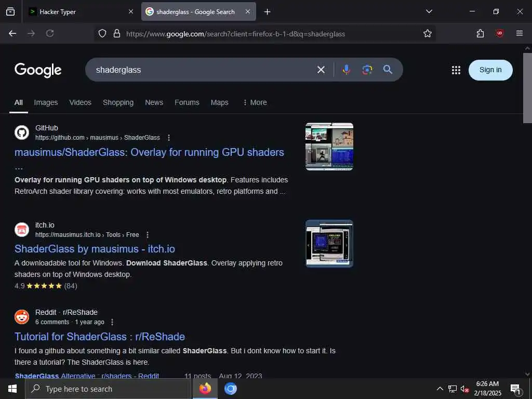Click the GitHub result thumbnail image
The width and height of the screenshot is (532, 399).
pos(329,147)
